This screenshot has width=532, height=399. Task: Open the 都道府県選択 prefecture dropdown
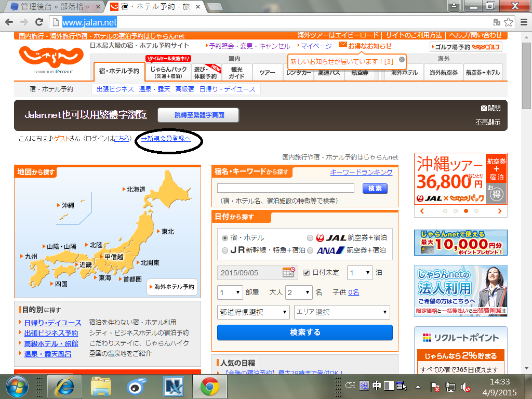254,312
